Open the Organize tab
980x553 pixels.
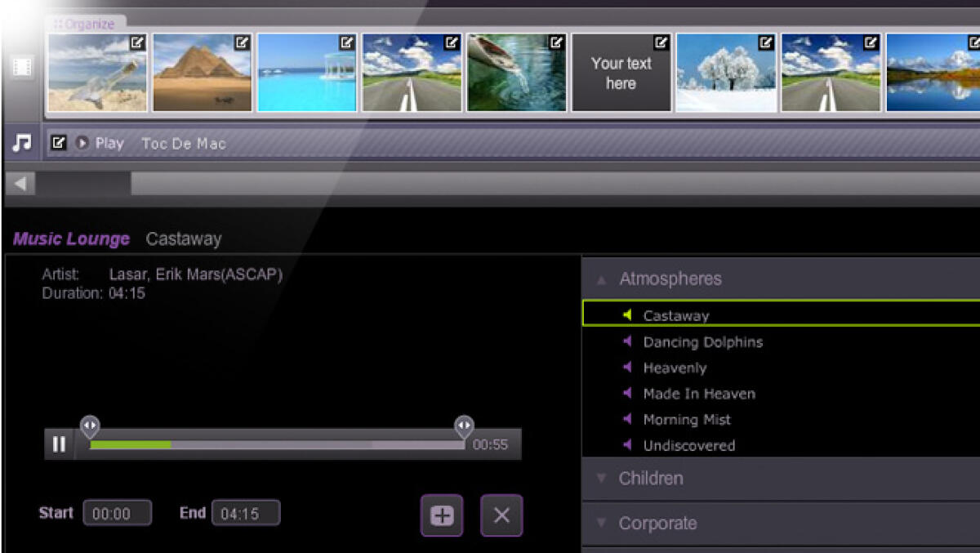[84, 25]
